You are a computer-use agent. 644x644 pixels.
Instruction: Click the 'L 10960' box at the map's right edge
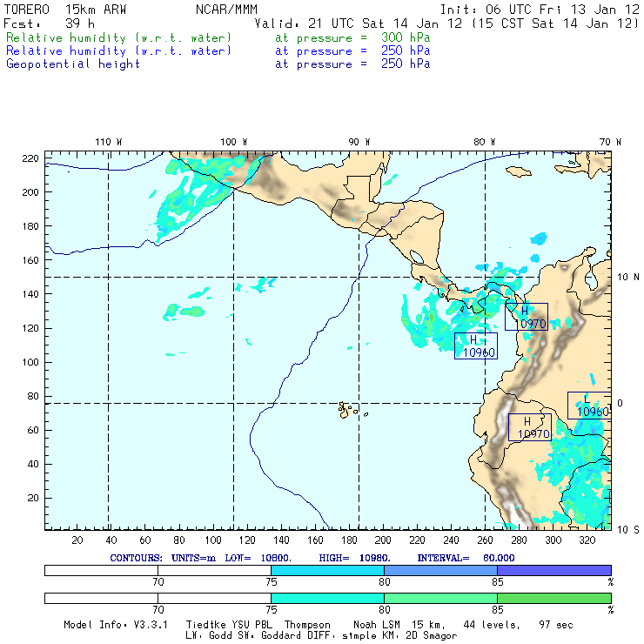coord(589,406)
